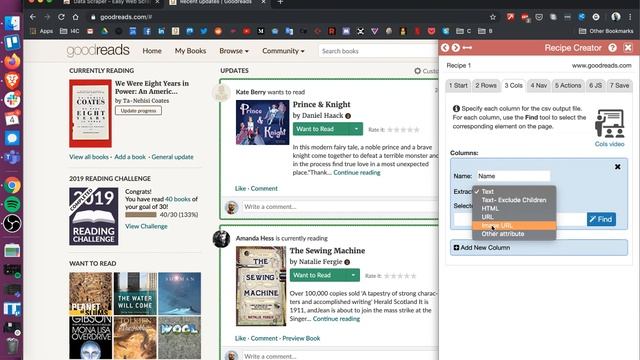Expand the Community dropdown
640x360 pixels.
(283, 51)
